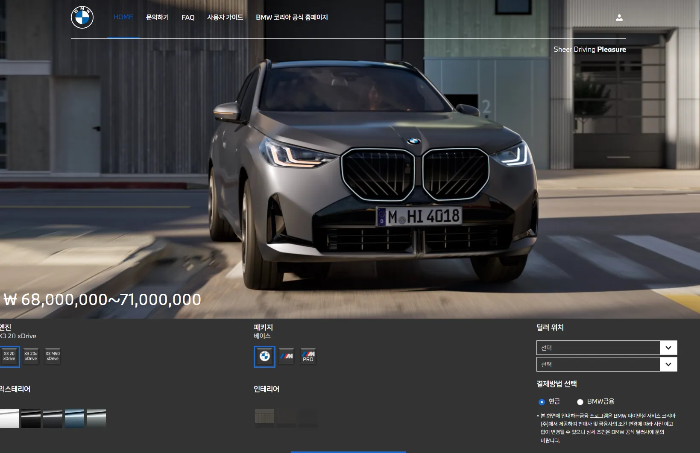Image resolution: width=700 pixels, height=453 pixels.
Task: Open the first dealer location dropdown
Action: [x=606, y=348]
